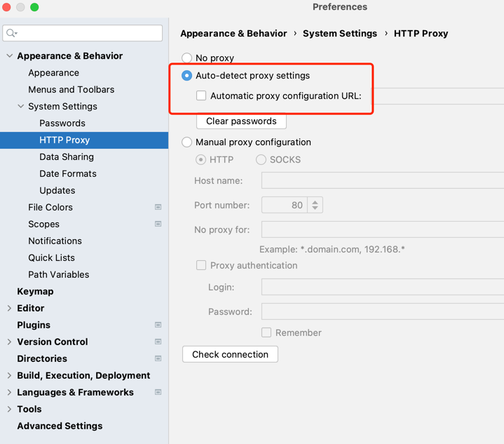Open the Date Formats page
Screen dimensions: 504x444
tap(68, 174)
